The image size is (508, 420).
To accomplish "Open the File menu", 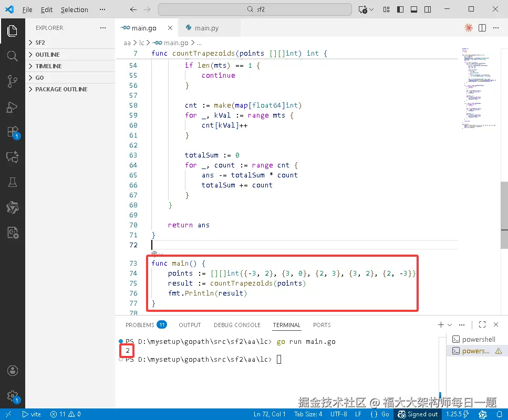I will (27, 10).
